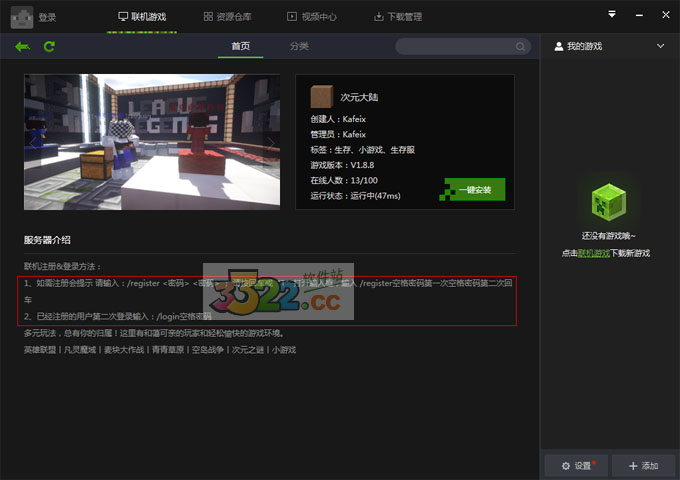Viewport: 680px width, 480px height.
Task: Show the next screenshot with the right carousel arrow
Action: click(271, 143)
